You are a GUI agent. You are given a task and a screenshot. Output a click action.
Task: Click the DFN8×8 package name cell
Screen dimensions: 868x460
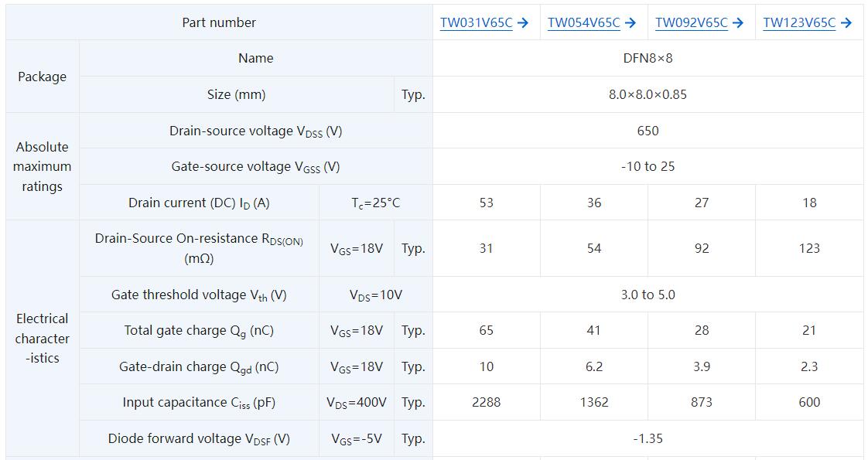(x=648, y=58)
